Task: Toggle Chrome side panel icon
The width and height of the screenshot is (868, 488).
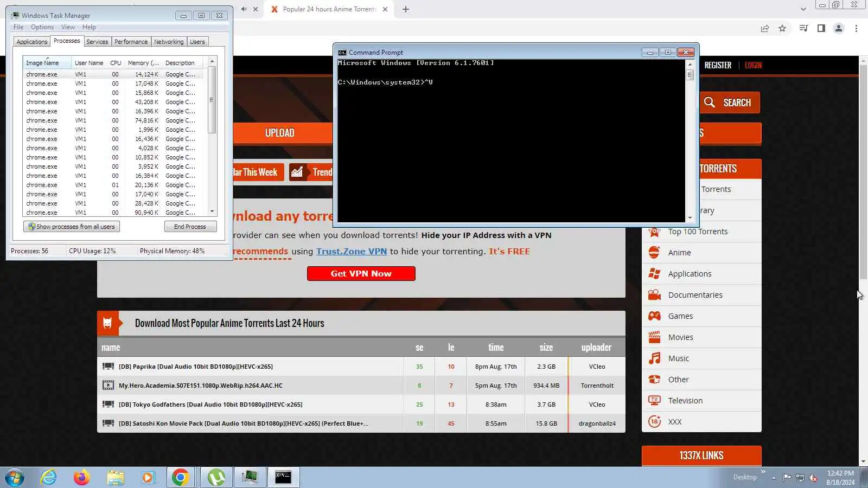Action: (x=821, y=28)
